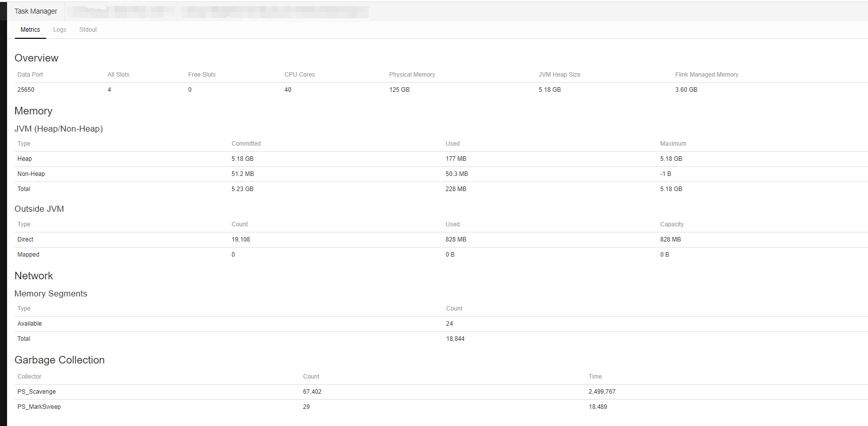Click the Collector column header
This screenshot has width=868, height=426.
tap(29, 377)
